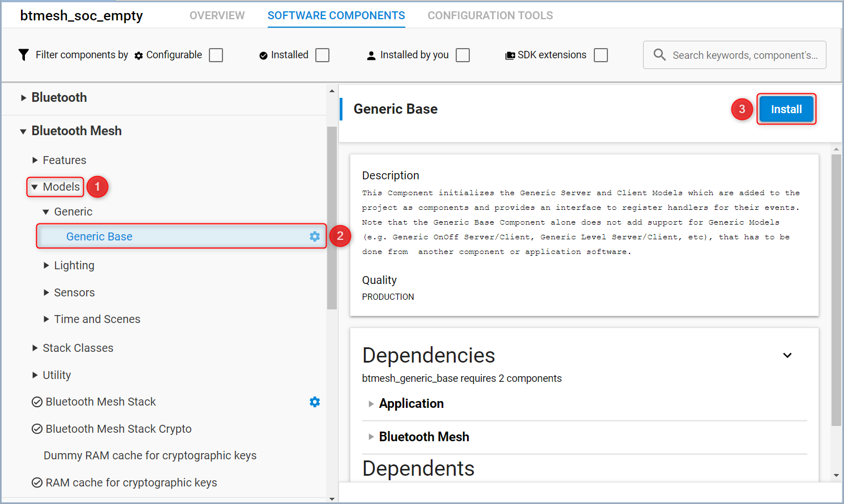Screen dimensions: 844x504
Task: Click the search magnifier icon
Action: pyautogui.click(x=659, y=55)
